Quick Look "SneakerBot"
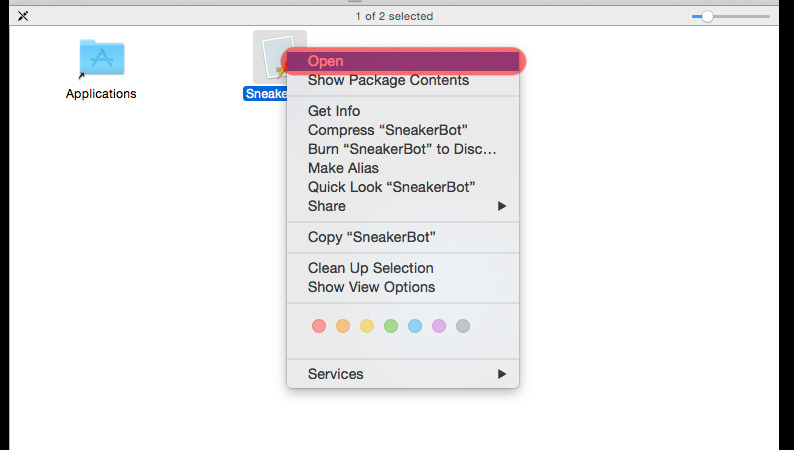The width and height of the screenshot is (794, 450). pos(391,187)
